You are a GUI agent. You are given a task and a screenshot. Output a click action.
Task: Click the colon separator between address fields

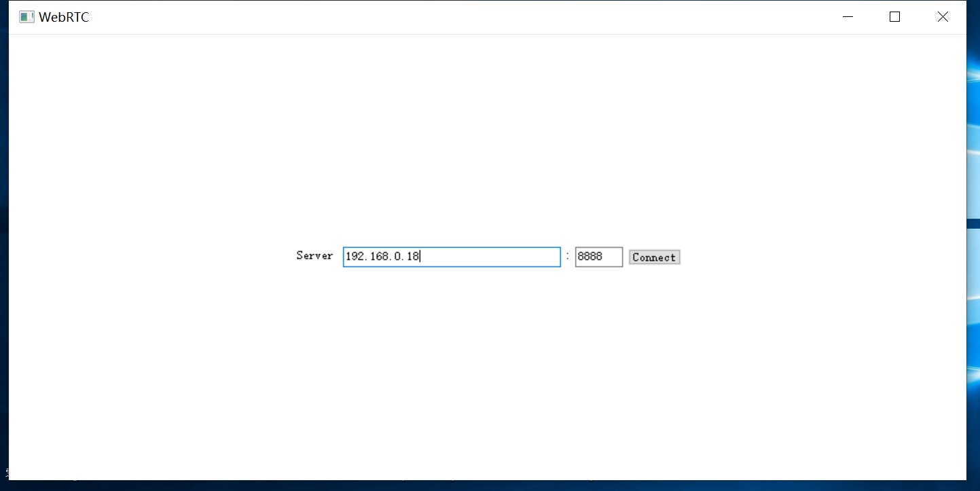[567, 257]
